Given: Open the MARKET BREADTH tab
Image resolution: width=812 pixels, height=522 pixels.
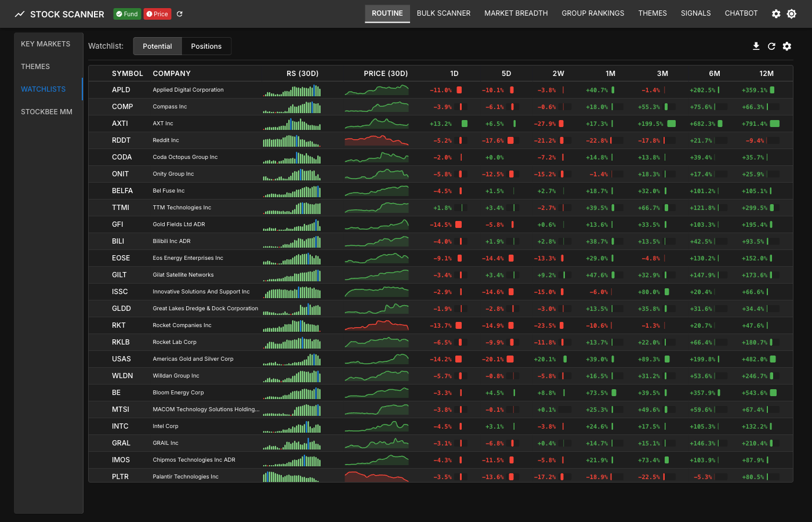Looking at the screenshot, I should [516, 13].
